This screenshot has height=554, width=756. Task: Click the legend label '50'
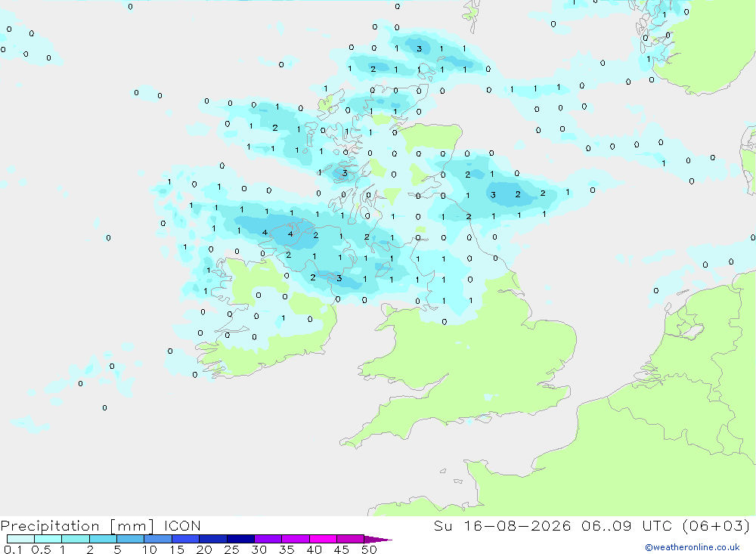(x=369, y=549)
